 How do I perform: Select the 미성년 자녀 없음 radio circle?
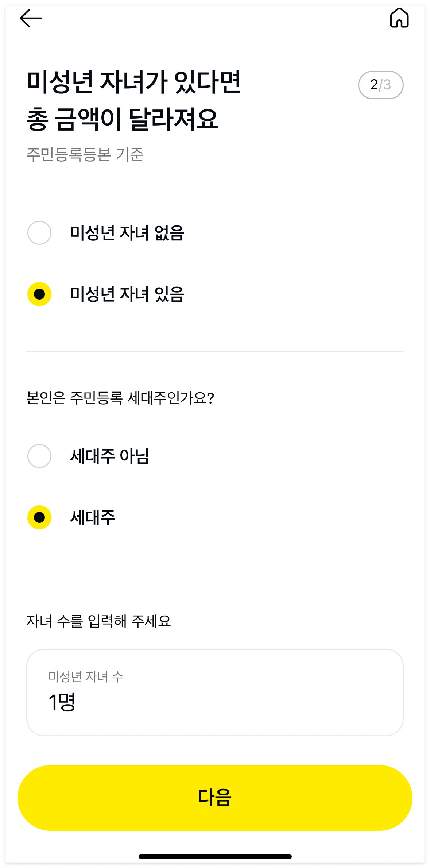[39, 233]
